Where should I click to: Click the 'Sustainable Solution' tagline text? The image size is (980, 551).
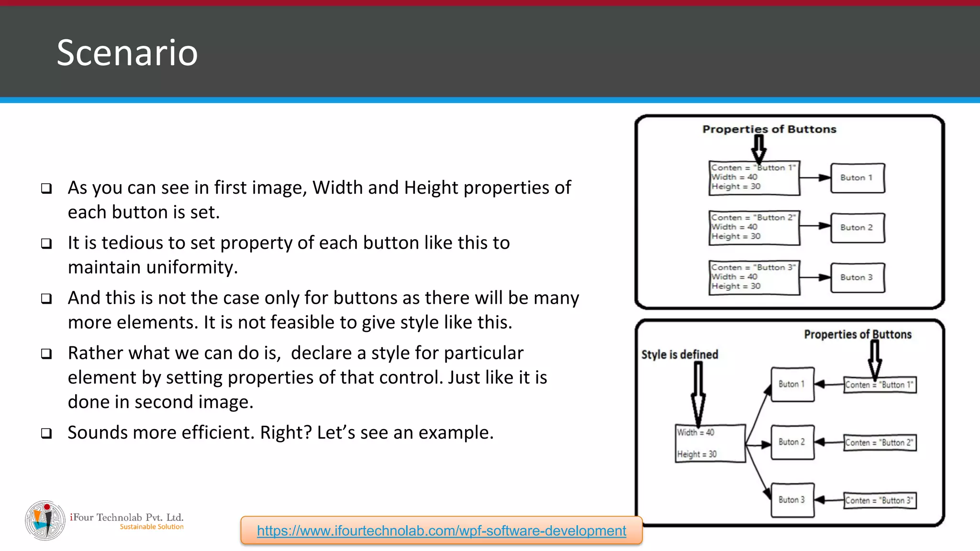(x=152, y=527)
